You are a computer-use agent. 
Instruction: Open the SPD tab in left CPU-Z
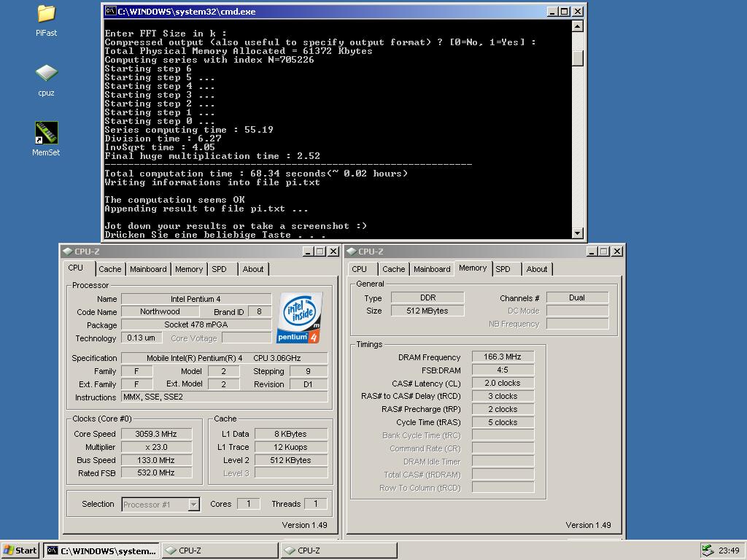(219, 269)
